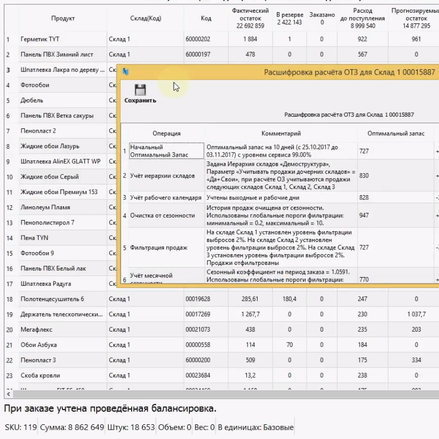Click the 1 267,7 stock value cell

(250, 314)
